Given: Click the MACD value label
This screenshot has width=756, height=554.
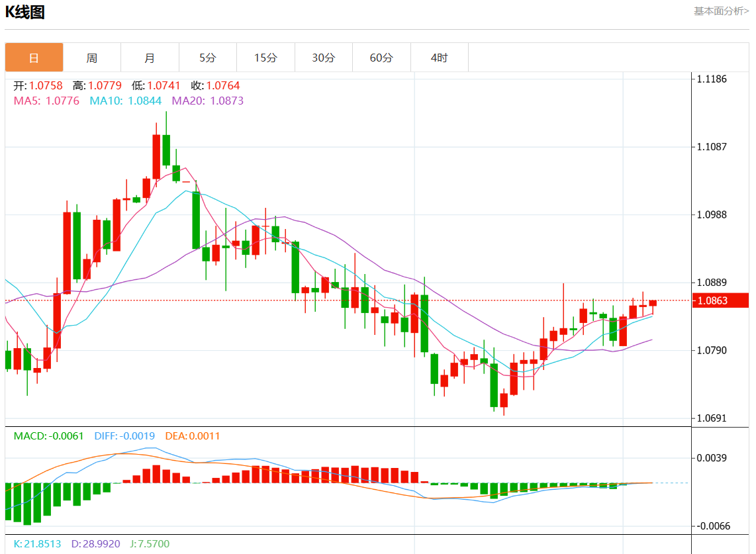Looking at the screenshot, I should [x=48, y=436].
